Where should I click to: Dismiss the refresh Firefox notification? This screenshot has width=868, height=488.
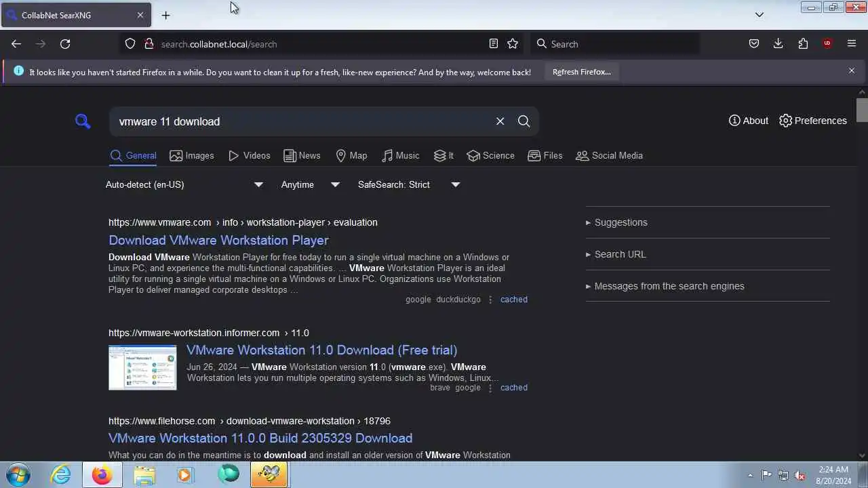[852, 70]
